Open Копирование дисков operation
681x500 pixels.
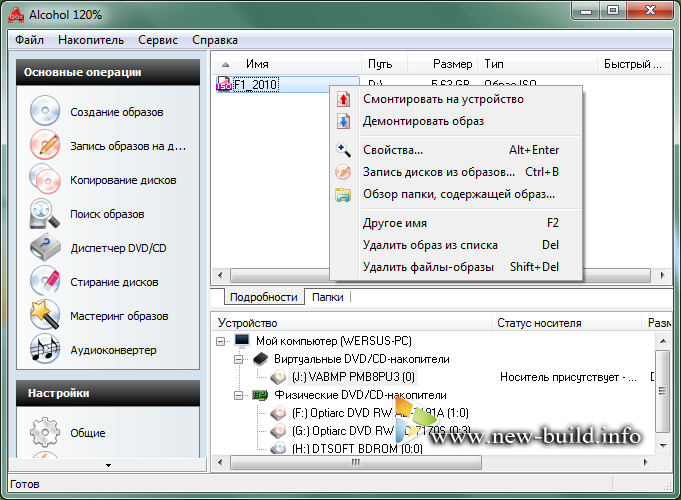click(x=123, y=180)
